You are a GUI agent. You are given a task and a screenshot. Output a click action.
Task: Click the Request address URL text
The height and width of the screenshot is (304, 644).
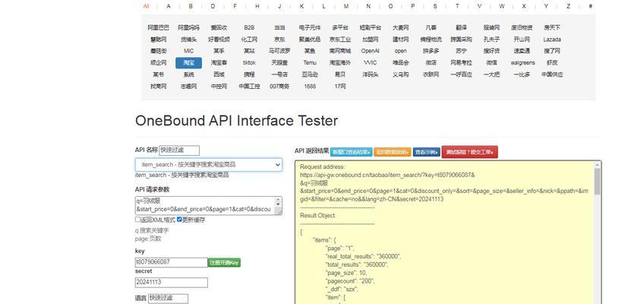[387, 175]
